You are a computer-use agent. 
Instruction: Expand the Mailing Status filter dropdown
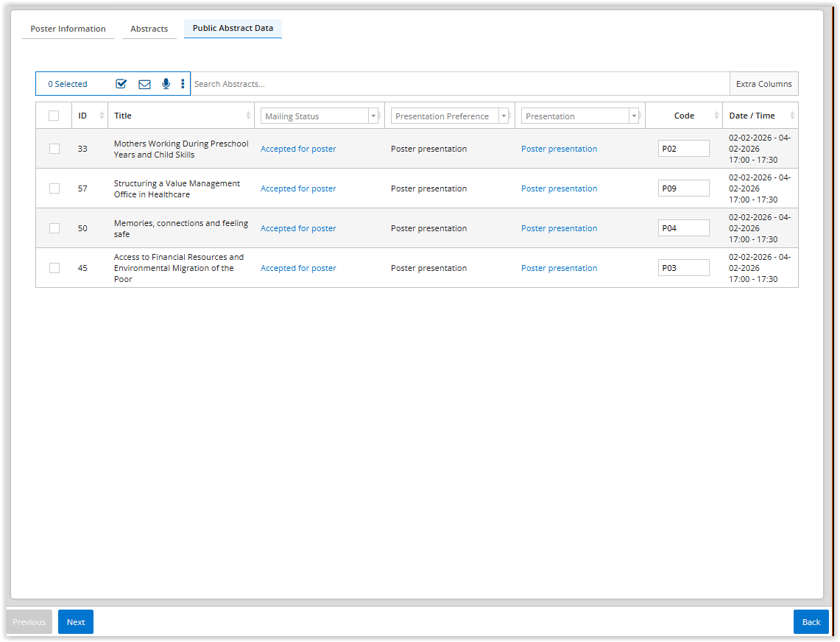pos(373,116)
